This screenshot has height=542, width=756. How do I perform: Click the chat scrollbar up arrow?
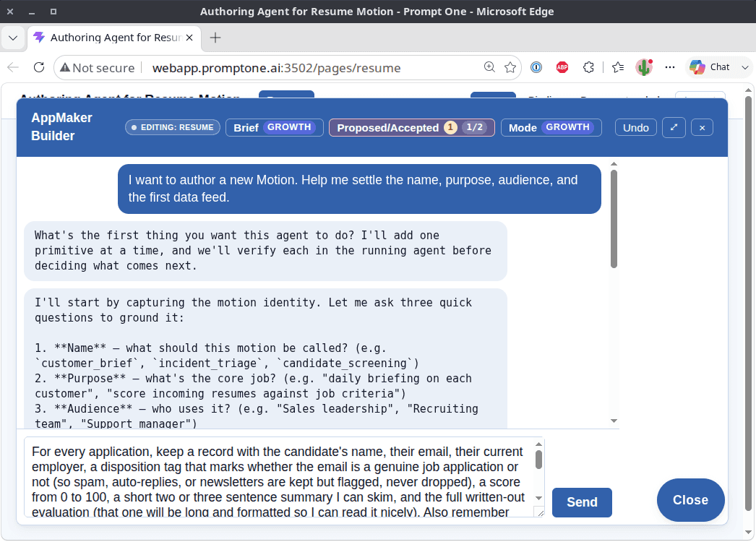pos(614,165)
